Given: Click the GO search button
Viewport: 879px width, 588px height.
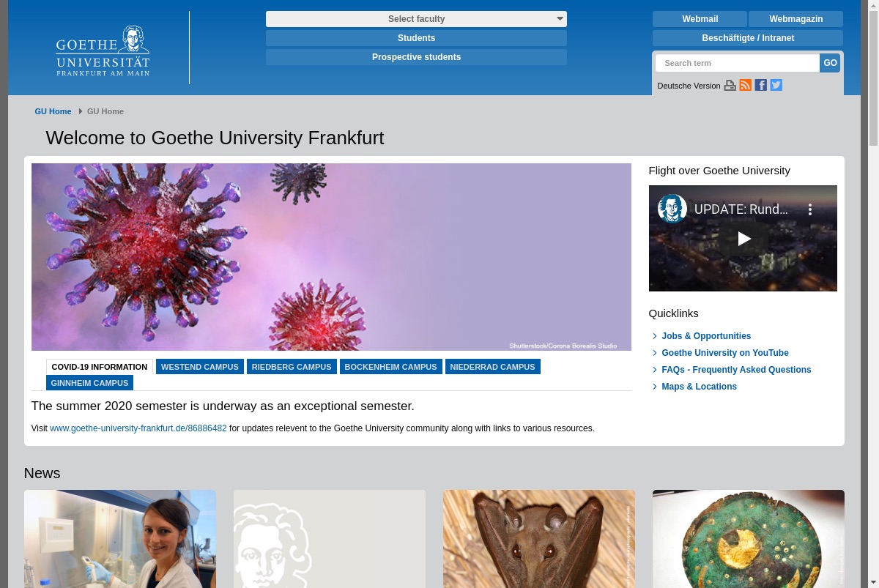Looking at the screenshot, I should [830, 63].
